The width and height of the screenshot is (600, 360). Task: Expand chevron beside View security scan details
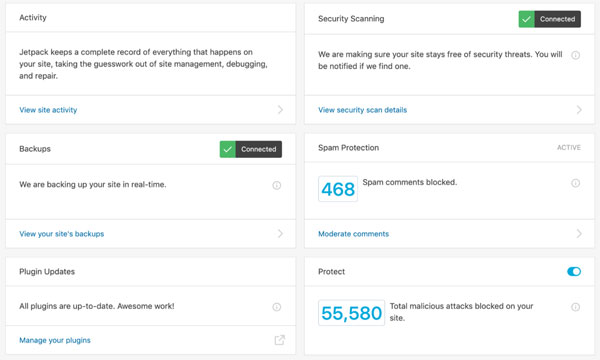[x=579, y=110]
